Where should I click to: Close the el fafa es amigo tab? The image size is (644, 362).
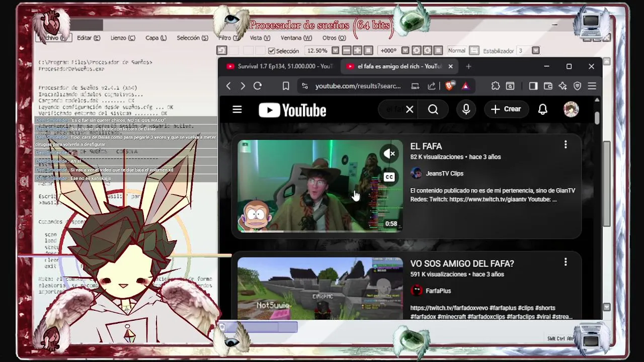451,66
